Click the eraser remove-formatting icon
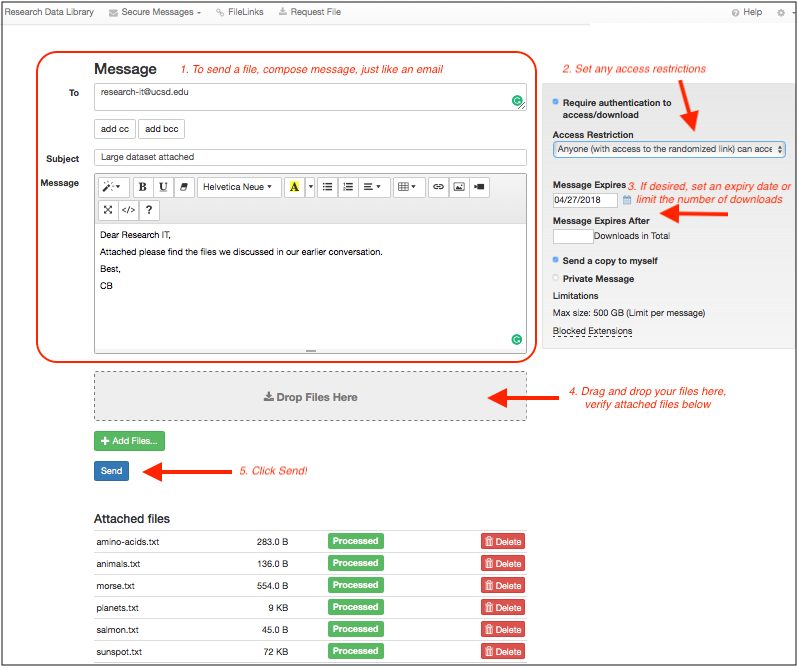798x668 pixels. tap(184, 187)
